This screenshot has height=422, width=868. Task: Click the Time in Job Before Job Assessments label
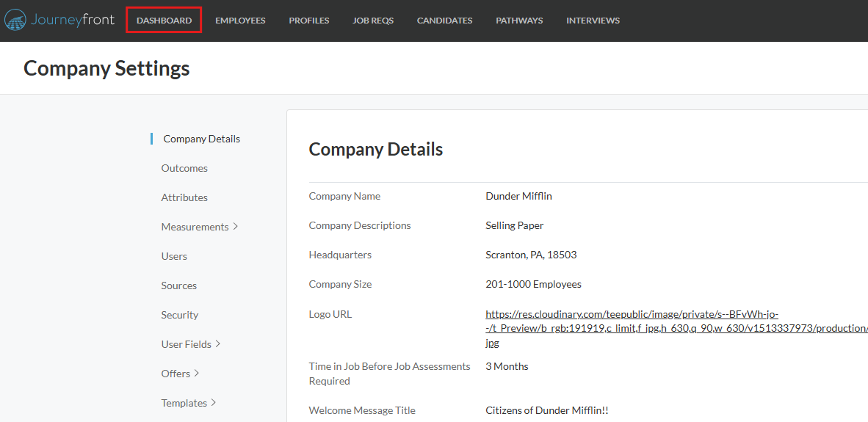click(390, 374)
